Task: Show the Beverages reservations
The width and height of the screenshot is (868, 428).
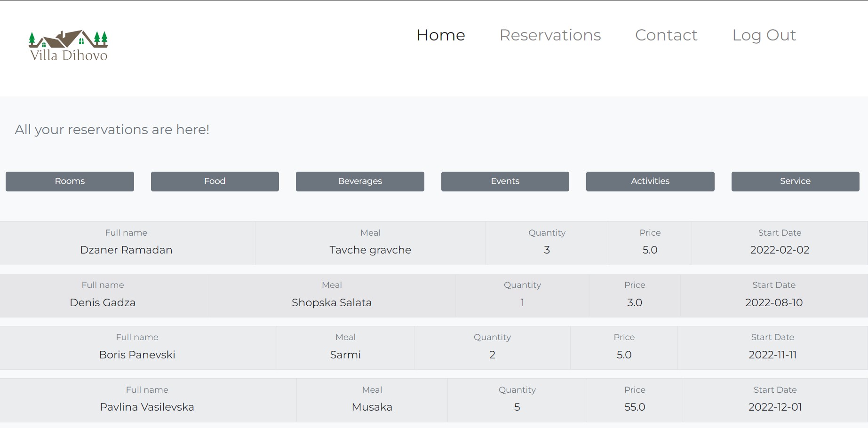Action: pos(360,182)
